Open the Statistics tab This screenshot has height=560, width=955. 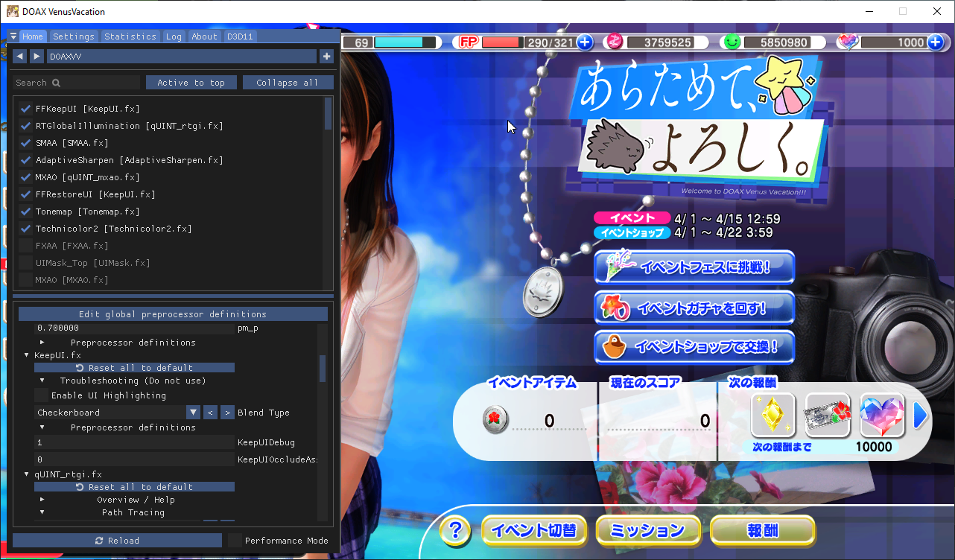point(130,36)
